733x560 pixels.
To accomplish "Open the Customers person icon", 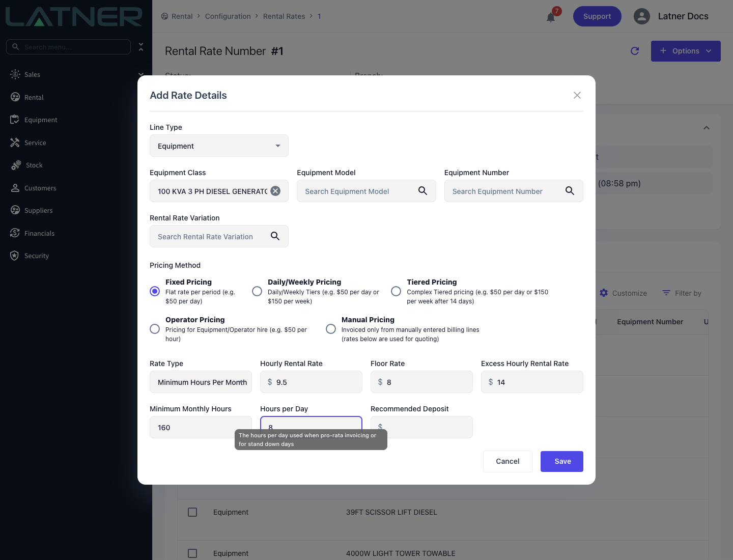I will pos(15,188).
